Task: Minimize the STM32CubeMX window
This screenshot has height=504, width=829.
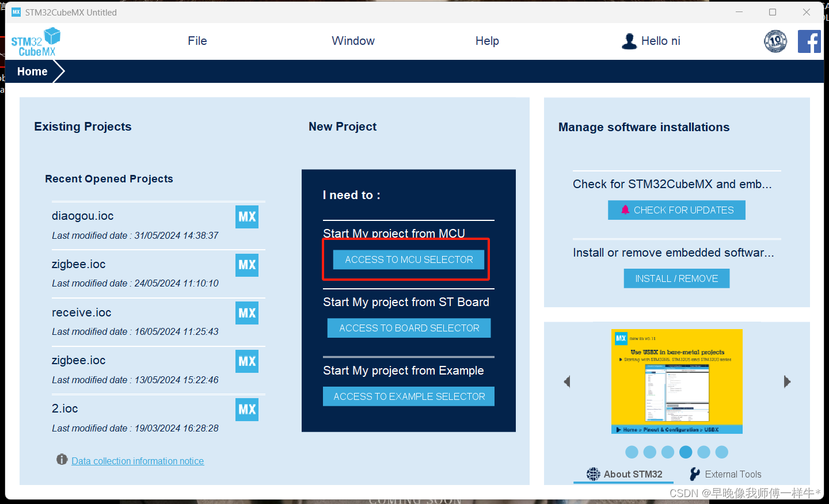Action: click(739, 12)
